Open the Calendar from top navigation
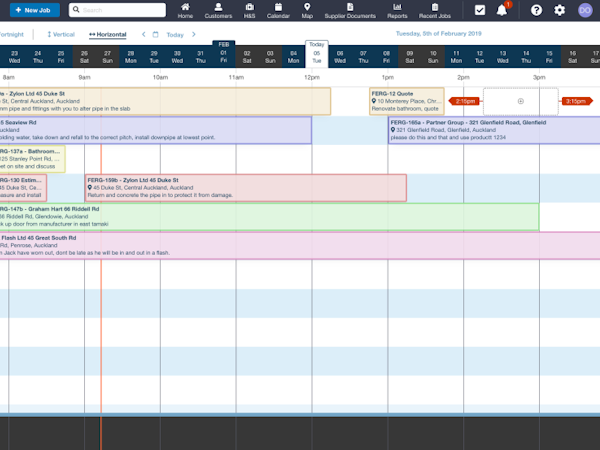Screen dimensions: 600x450 pyautogui.click(x=278, y=11)
